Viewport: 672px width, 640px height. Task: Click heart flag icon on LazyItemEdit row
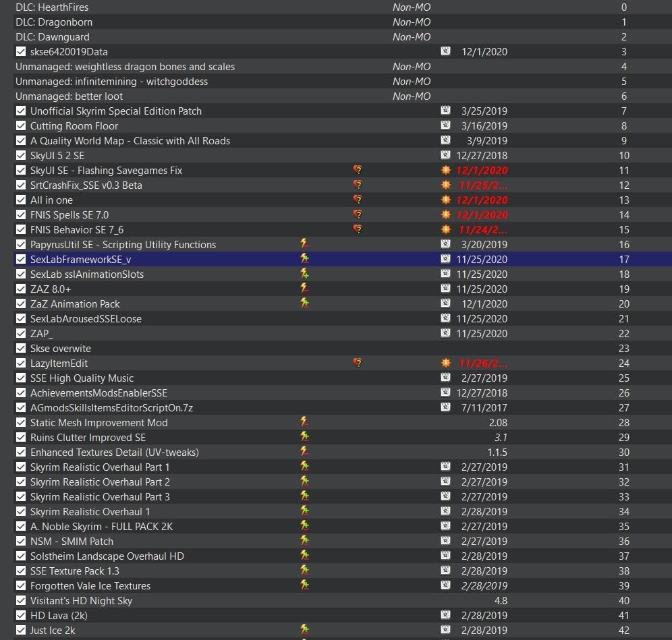click(358, 363)
